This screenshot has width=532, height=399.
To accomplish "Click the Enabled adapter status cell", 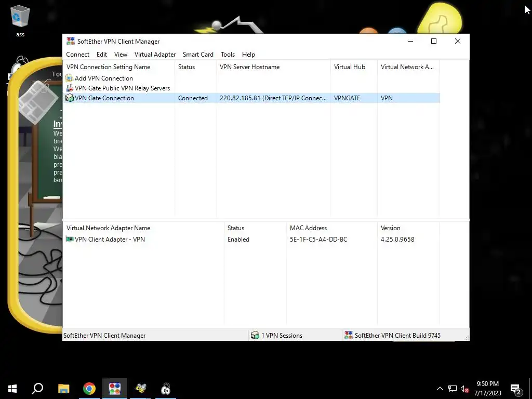I will coord(238,239).
